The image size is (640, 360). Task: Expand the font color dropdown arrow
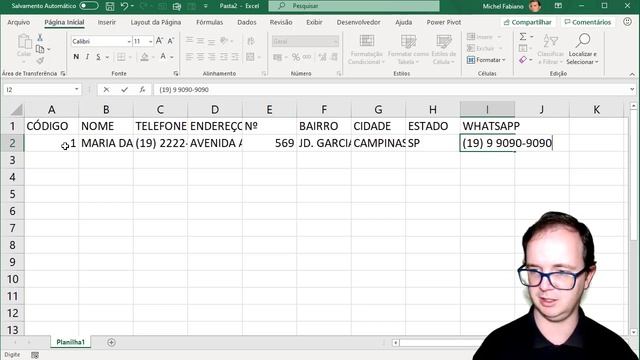pos(172,57)
